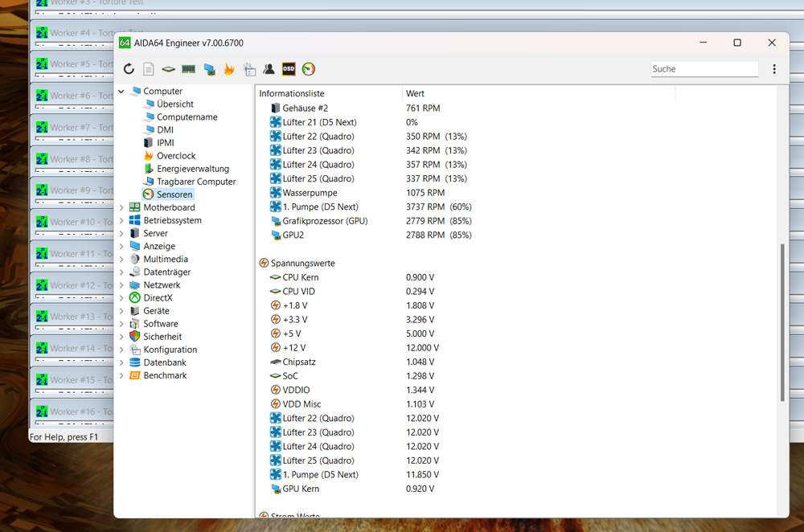Expand the Datenträger tree node
Screen dimensions: 804x532
[121, 272]
